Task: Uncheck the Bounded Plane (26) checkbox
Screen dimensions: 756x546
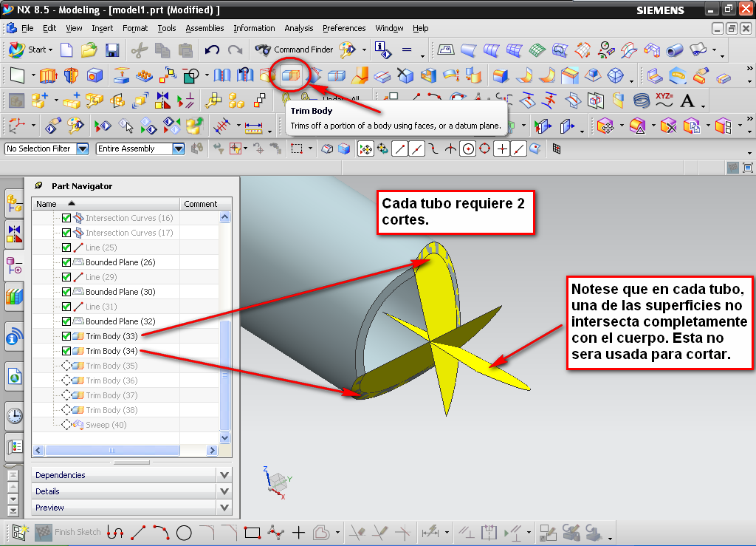Action: click(66, 262)
